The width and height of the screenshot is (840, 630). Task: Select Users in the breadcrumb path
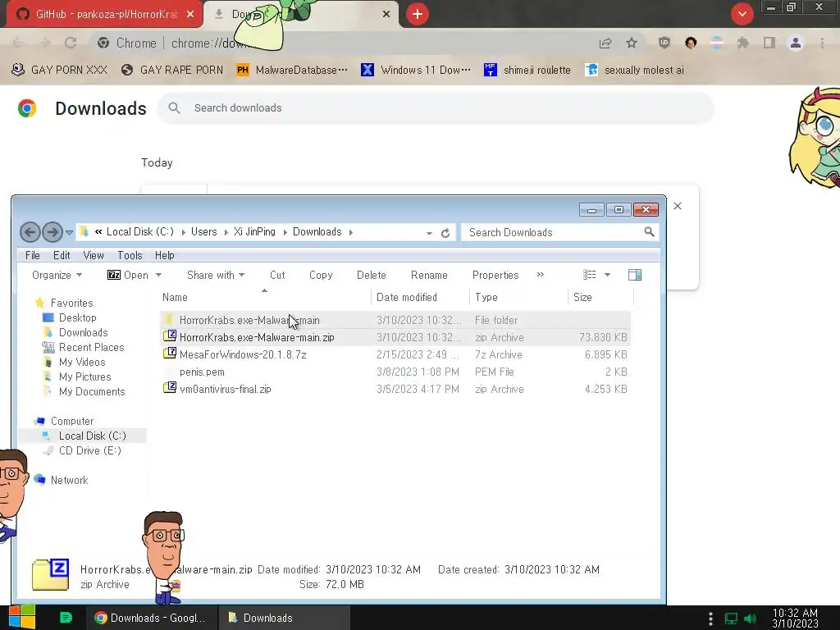tap(204, 231)
